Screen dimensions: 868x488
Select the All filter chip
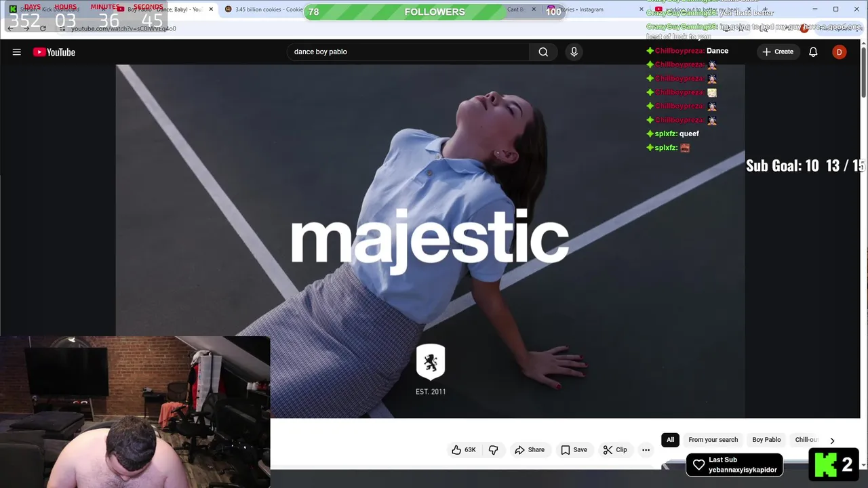coord(670,440)
